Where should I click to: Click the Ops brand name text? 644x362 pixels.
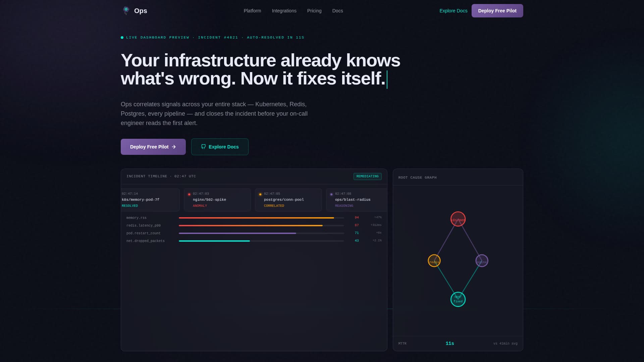[141, 11]
